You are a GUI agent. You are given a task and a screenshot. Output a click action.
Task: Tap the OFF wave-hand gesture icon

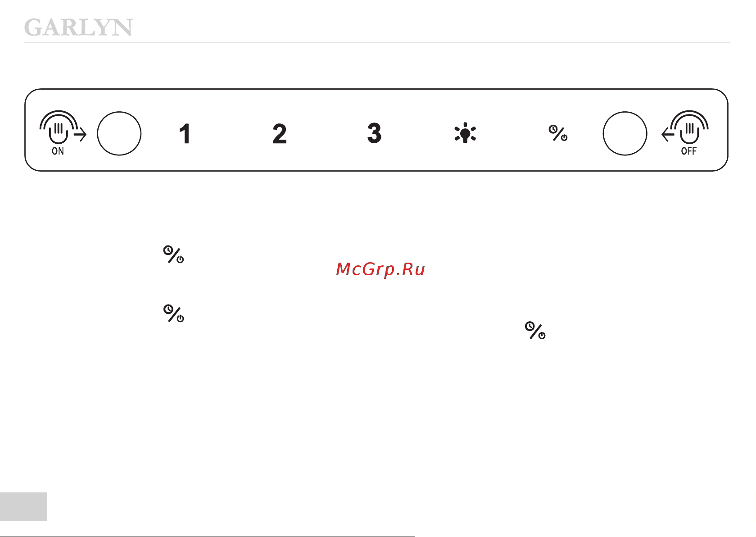(689, 128)
